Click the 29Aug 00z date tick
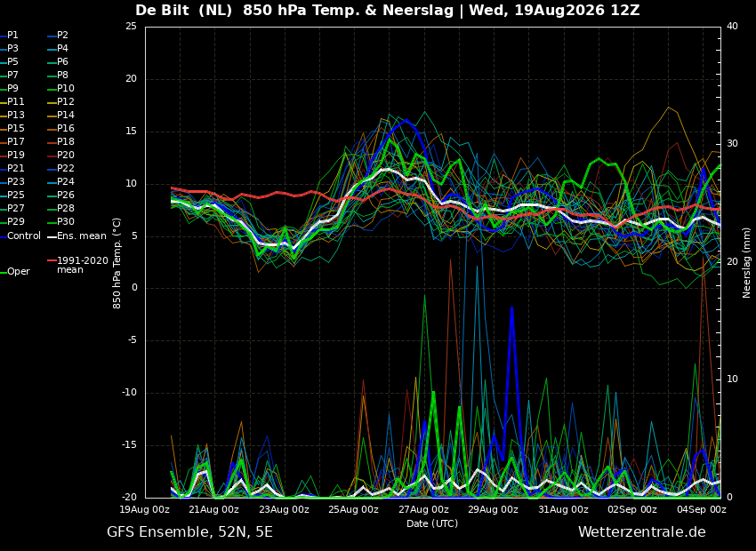This screenshot has height=551, width=756. coord(494,509)
